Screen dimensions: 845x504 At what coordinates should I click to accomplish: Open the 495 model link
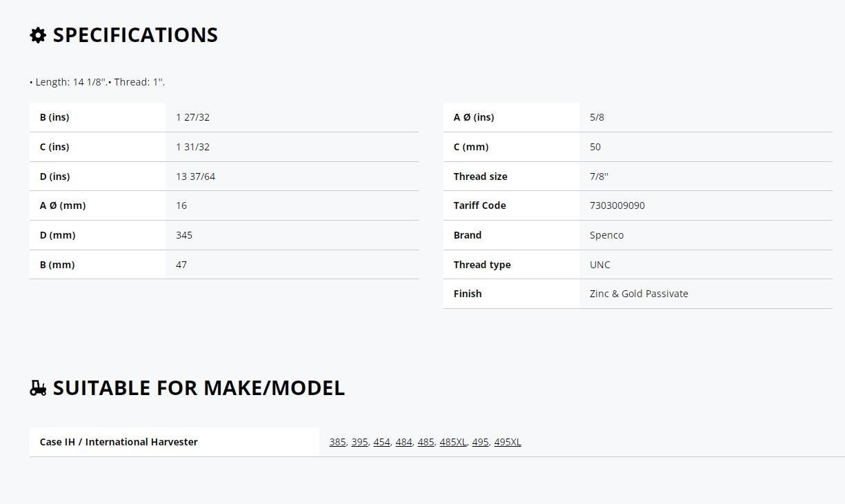480,442
